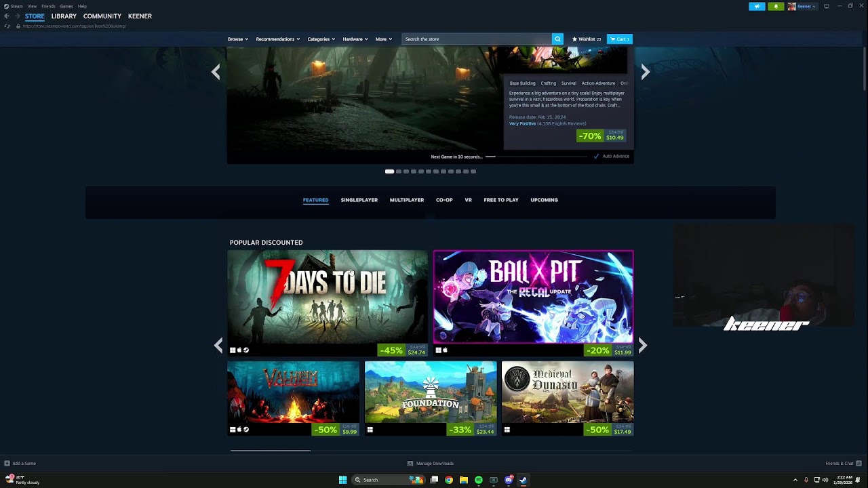868x488 pixels.
Task: Open the Wishlist page
Action: pyautogui.click(x=587, y=39)
